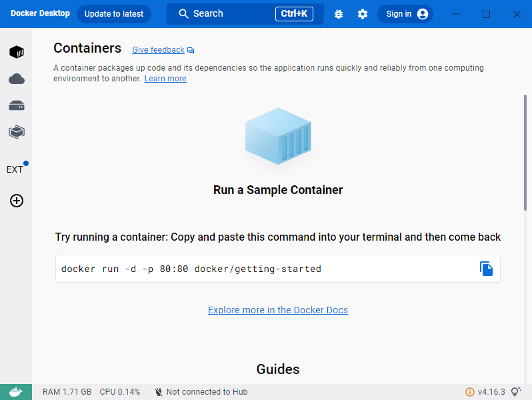Image resolution: width=532 pixels, height=400 pixels.
Task: Click the orange update info icon
Action: [x=469, y=392]
